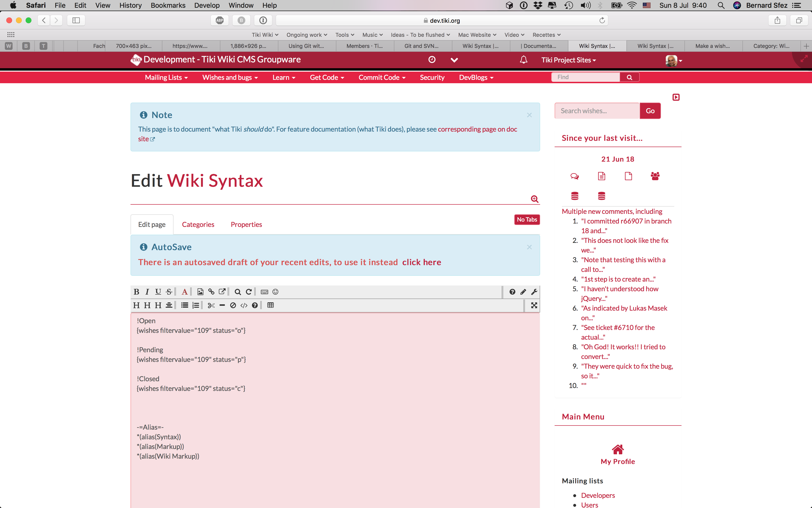Select the Edit page tab
The image size is (812, 508).
152,224
